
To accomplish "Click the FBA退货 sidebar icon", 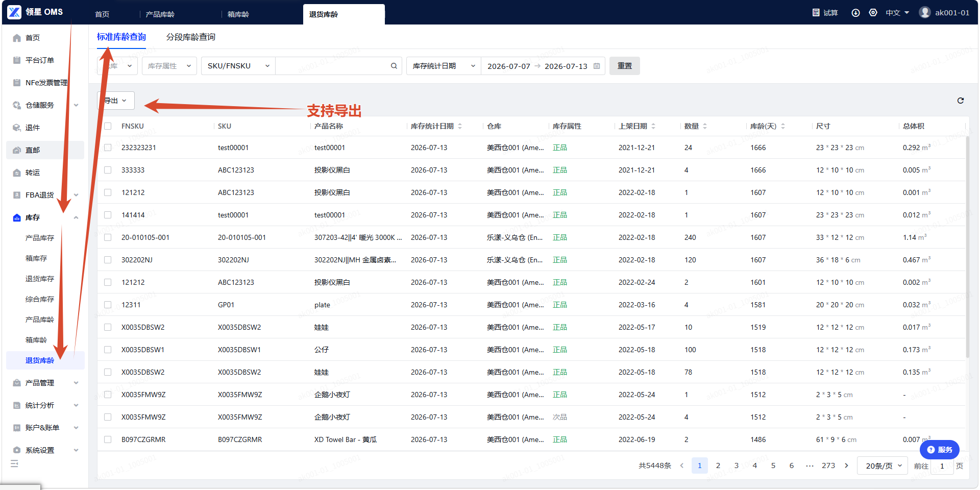I will (x=17, y=195).
